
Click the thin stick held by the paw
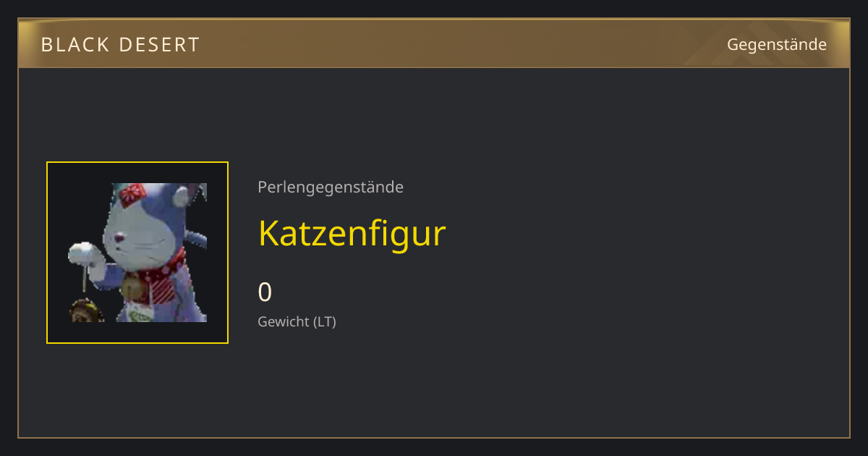tap(85, 281)
